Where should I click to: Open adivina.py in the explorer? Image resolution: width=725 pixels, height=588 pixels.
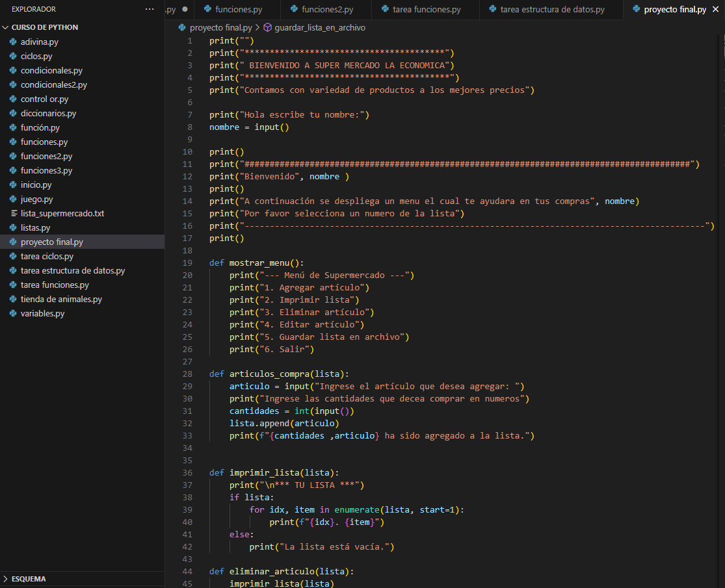[x=83, y=42]
